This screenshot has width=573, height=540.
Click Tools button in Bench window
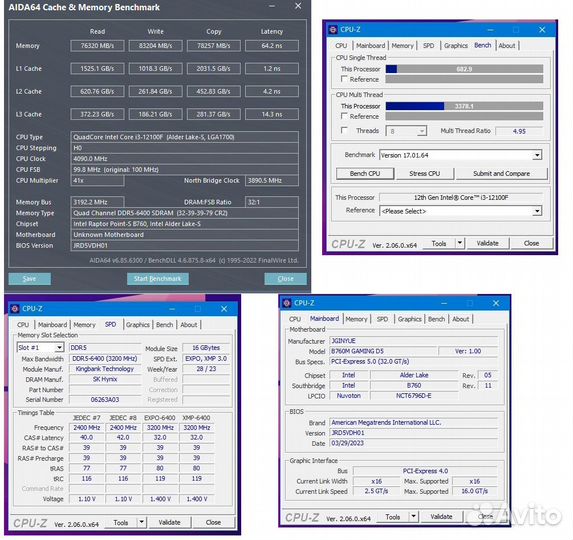point(439,243)
